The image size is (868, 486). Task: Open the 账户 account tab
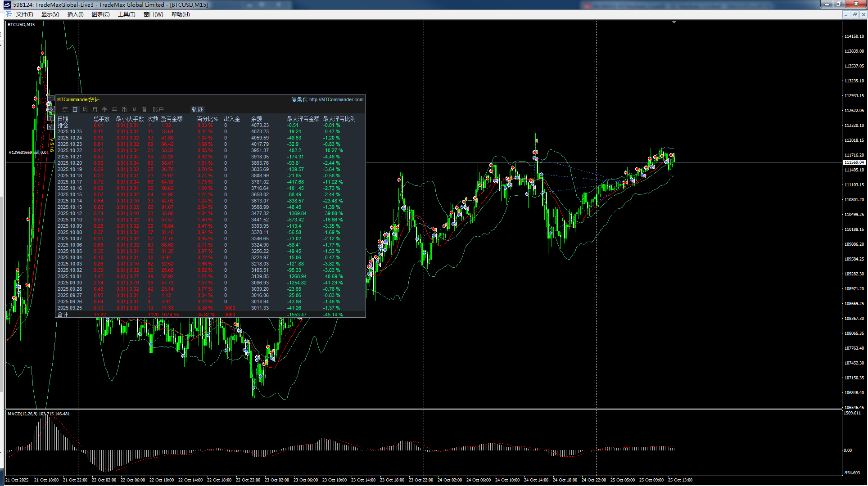158,109
